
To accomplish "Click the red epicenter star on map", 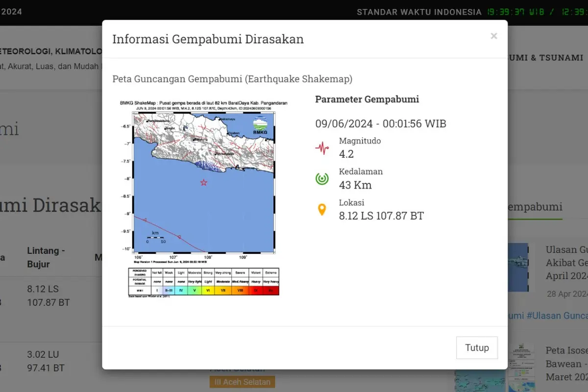I will [204, 182].
